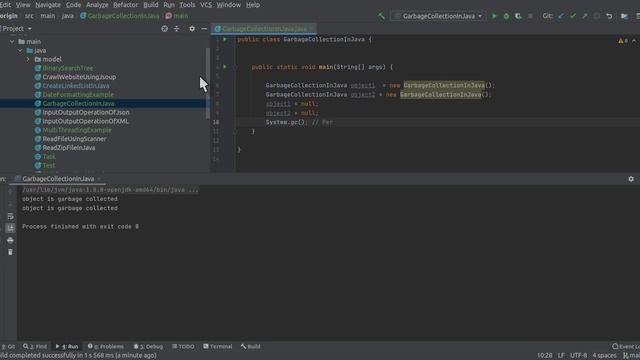Select InputOutputOperationOfJson class
640x360 pixels.
[x=86, y=112]
